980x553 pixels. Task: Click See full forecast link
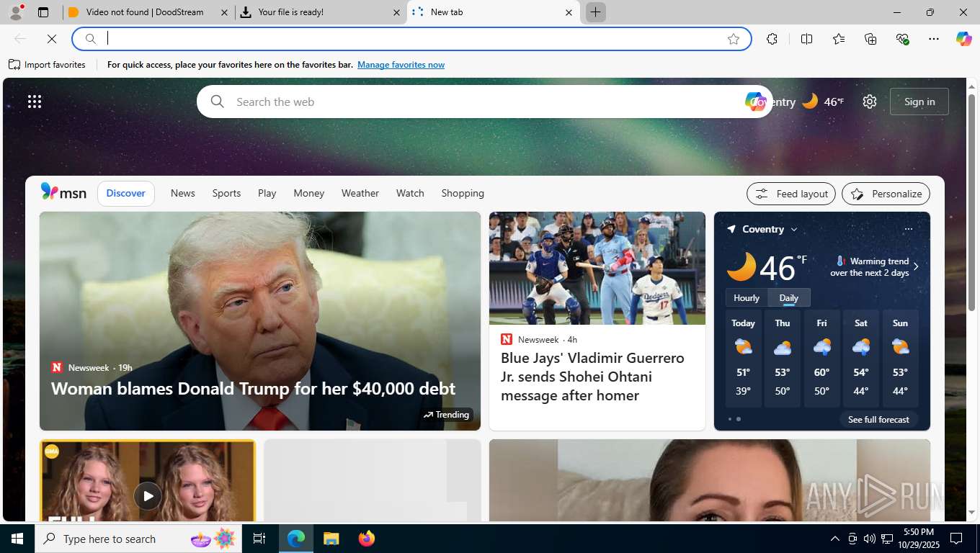[878, 419]
